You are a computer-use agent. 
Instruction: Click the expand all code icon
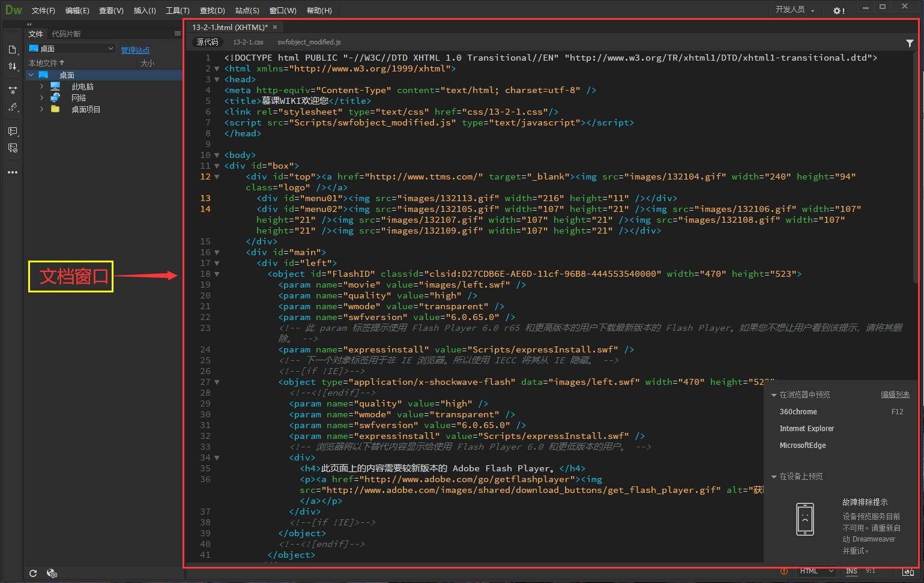[13, 90]
